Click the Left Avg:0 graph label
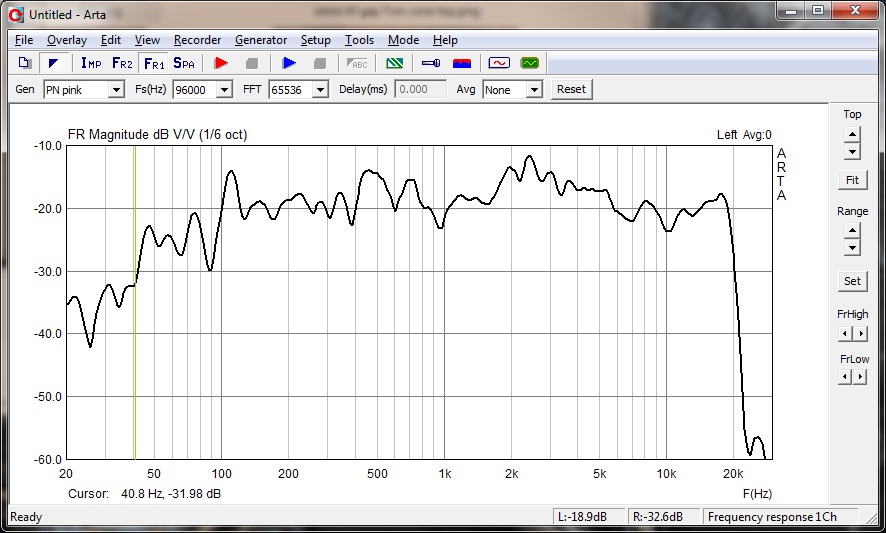This screenshot has height=533, width=886. coord(744,135)
